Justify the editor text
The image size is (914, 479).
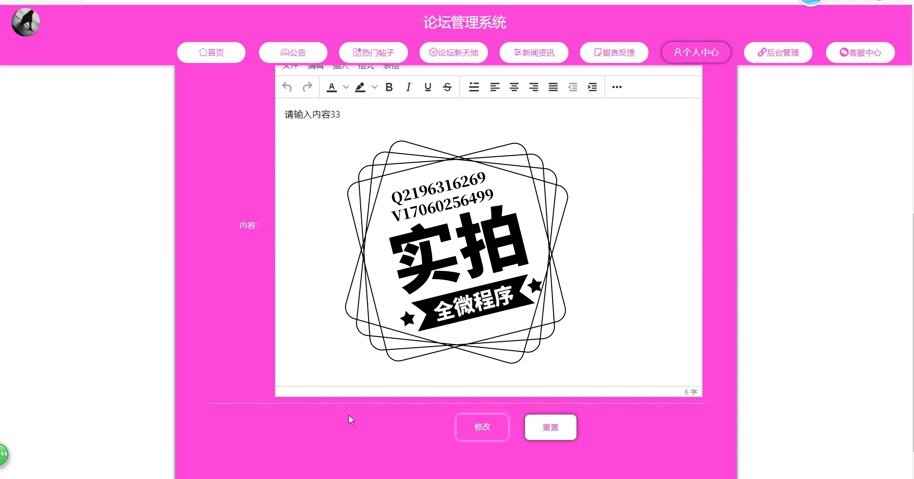pyautogui.click(x=553, y=87)
